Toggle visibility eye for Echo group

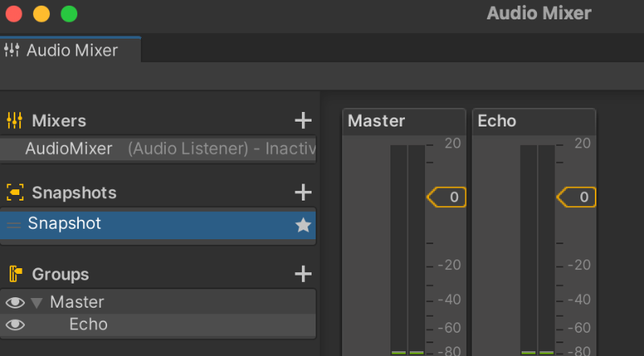click(x=14, y=325)
